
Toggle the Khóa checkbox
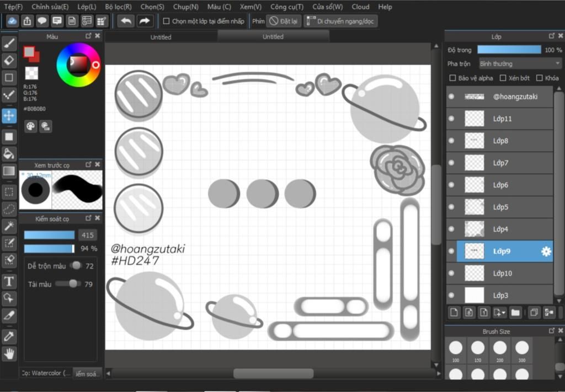pos(540,78)
